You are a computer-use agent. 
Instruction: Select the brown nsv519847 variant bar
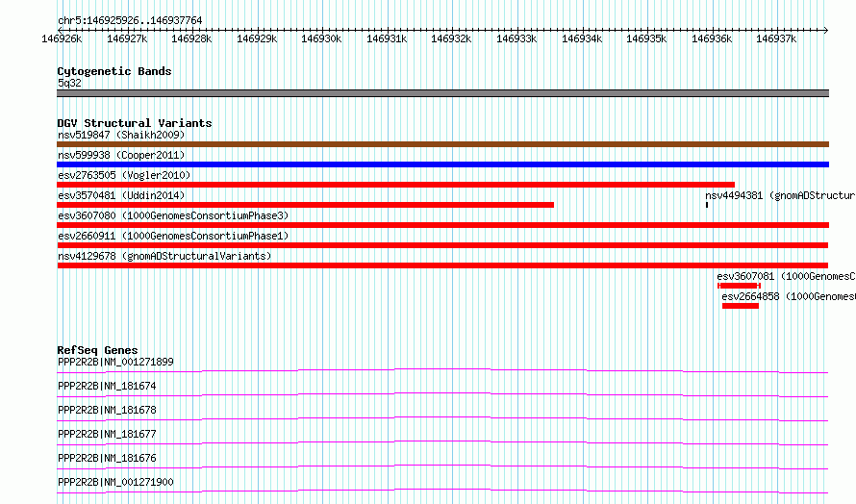pyautogui.click(x=442, y=144)
